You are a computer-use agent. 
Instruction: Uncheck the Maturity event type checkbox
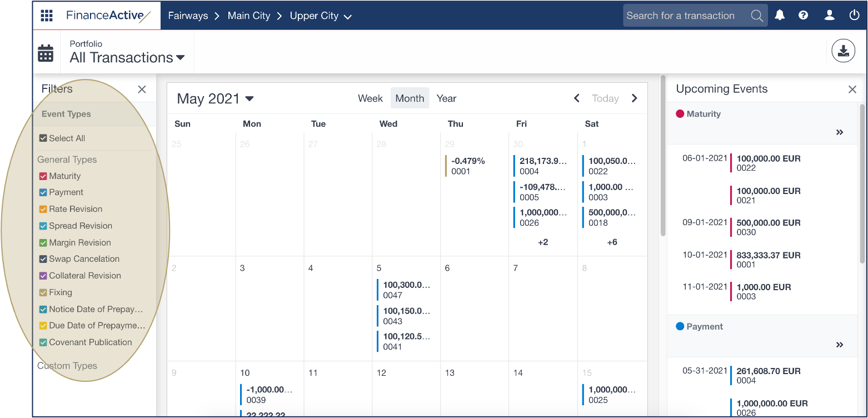point(43,176)
